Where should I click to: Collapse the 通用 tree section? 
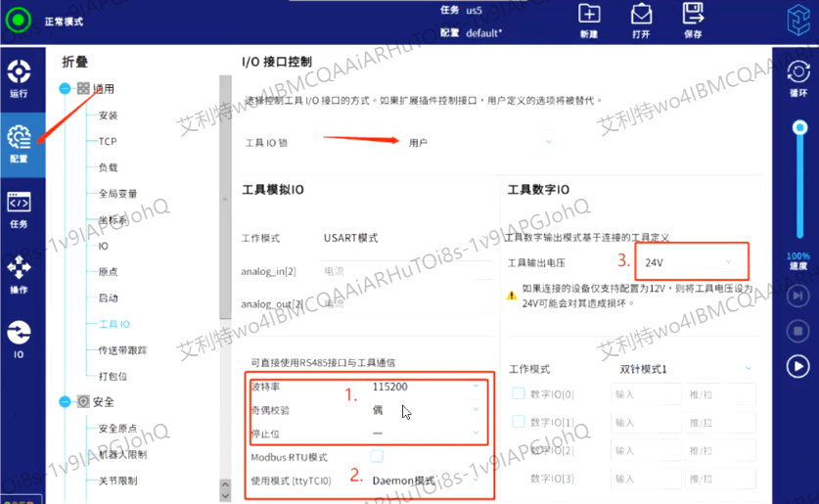pyautogui.click(x=66, y=88)
